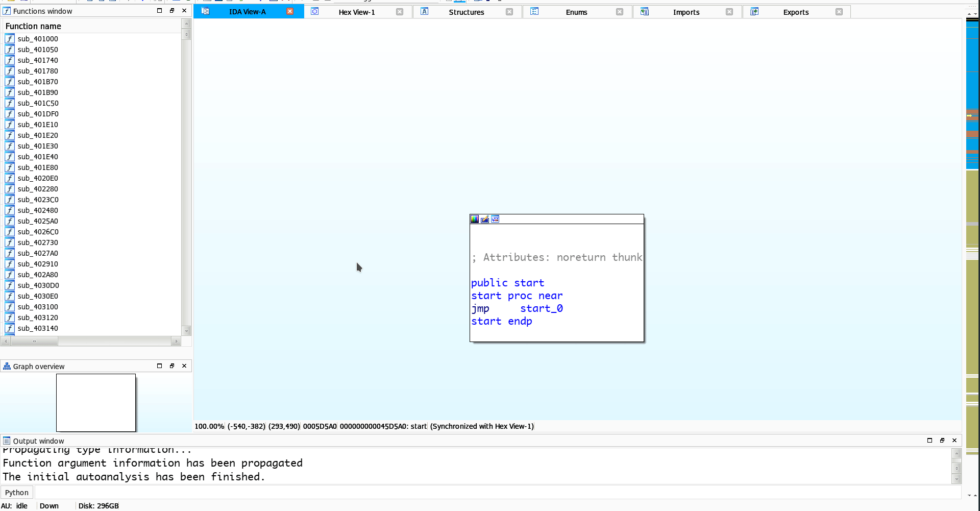The width and height of the screenshot is (980, 511).
Task: Click the third icon in the start node header
Action: (x=495, y=219)
